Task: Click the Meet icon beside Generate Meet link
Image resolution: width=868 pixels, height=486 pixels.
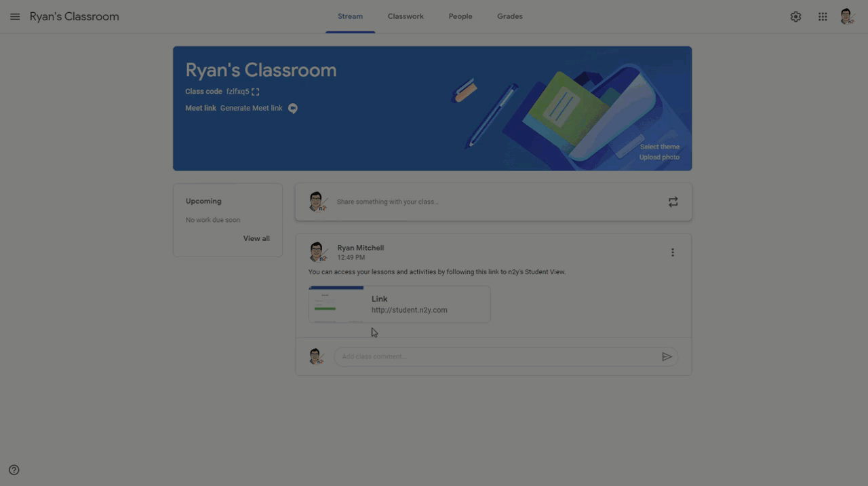Action: point(293,108)
